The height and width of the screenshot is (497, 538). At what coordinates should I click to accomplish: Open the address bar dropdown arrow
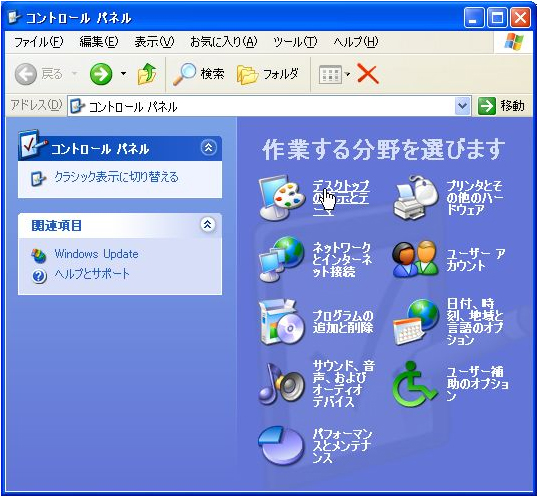(462, 106)
